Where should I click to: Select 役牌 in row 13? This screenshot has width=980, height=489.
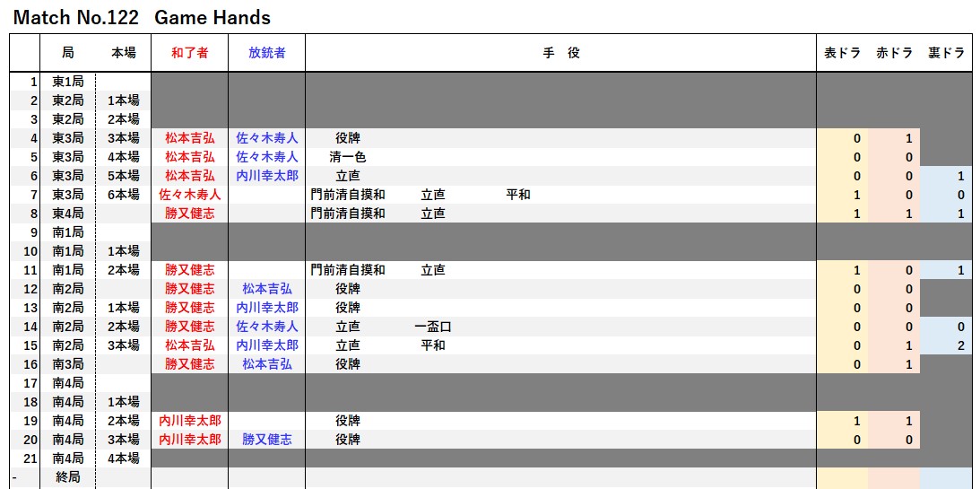click(x=348, y=308)
